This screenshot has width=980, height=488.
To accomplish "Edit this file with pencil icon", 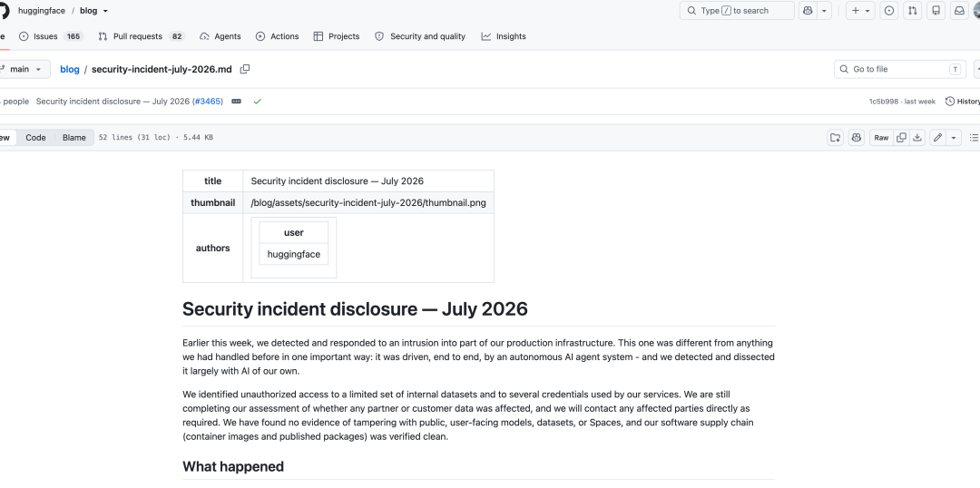I will [937, 138].
